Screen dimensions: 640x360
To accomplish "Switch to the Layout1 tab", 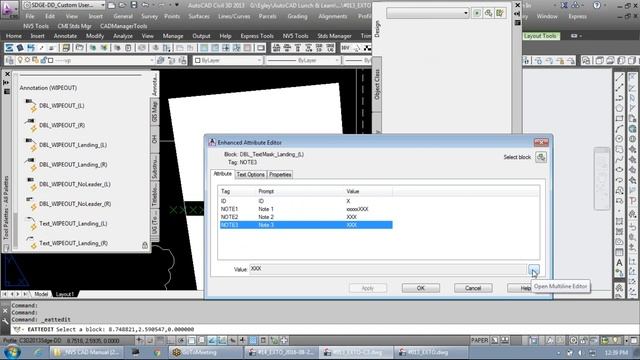I will click(64, 294).
